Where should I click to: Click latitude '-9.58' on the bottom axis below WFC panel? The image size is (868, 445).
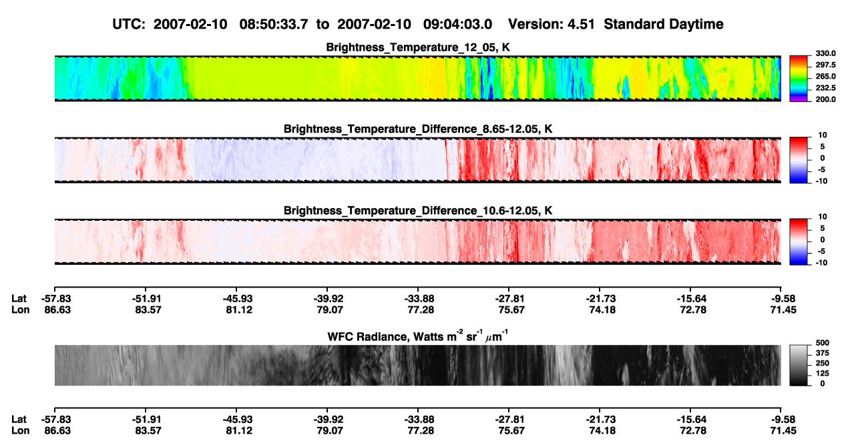click(781, 419)
